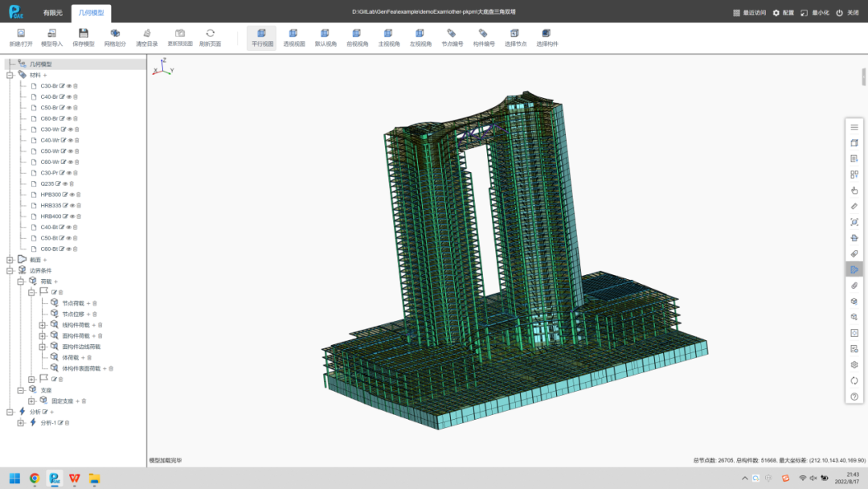Click the 模型导入 (import model) toolbar icon
This screenshot has width=868, height=489.
(51, 34)
